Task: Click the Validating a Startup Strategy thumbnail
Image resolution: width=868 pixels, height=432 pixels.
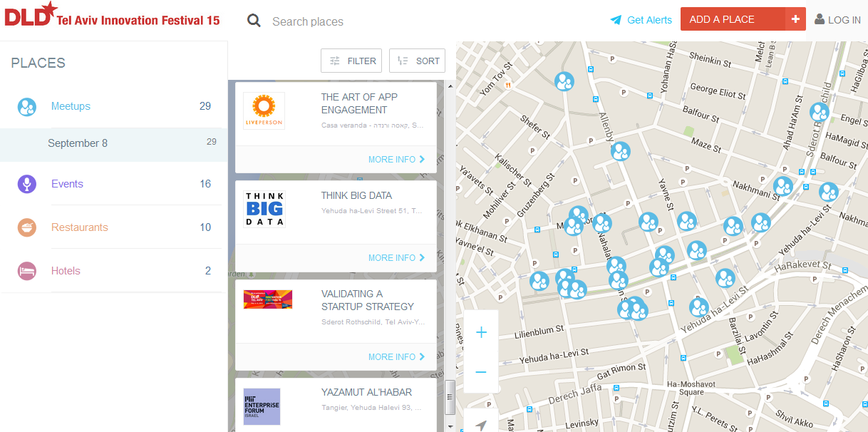Action: tap(268, 299)
